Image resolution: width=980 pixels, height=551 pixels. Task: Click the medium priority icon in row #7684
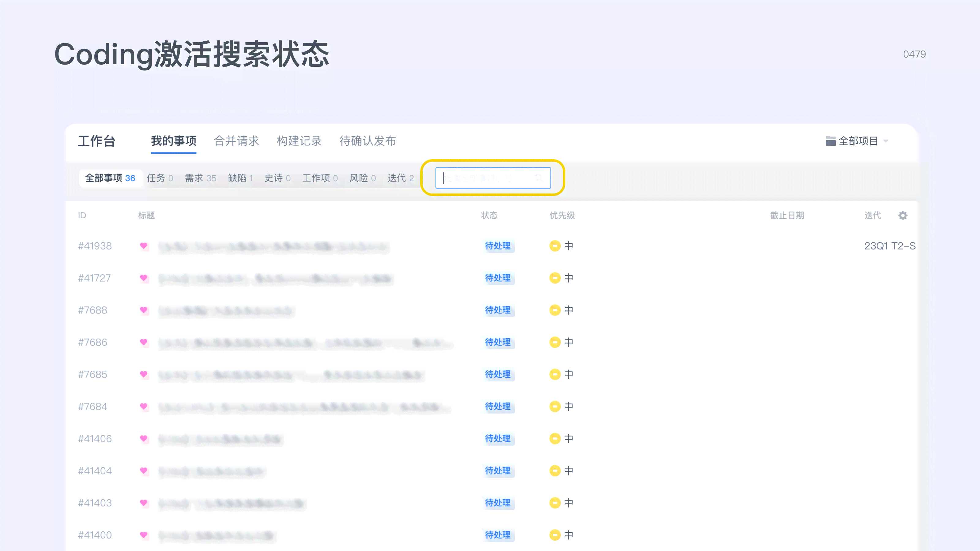(x=555, y=407)
